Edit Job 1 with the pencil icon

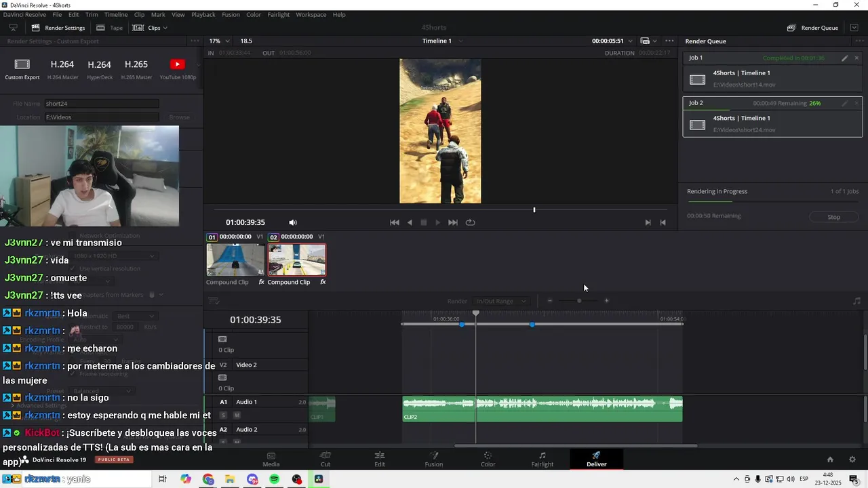(845, 58)
